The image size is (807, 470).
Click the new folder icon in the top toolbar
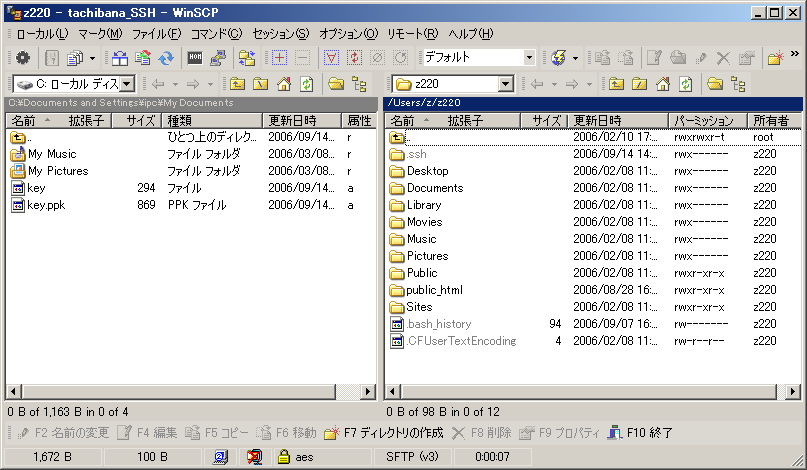coord(776,58)
